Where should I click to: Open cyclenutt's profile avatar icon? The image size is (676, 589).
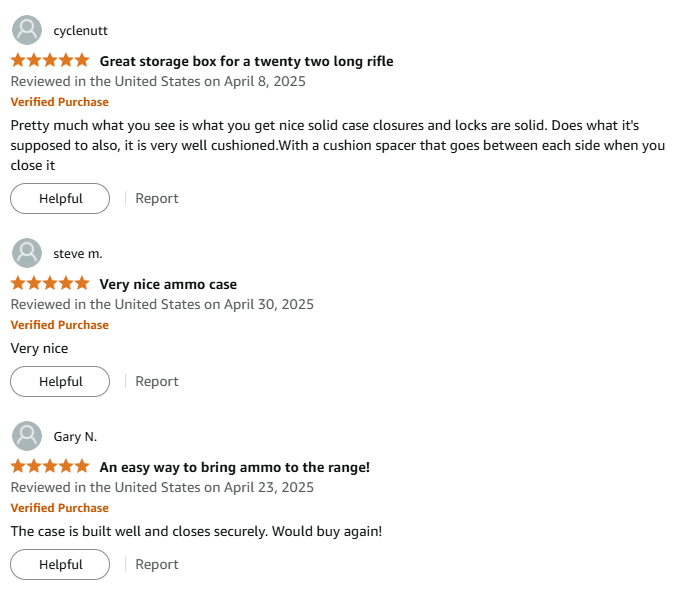(27, 30)
